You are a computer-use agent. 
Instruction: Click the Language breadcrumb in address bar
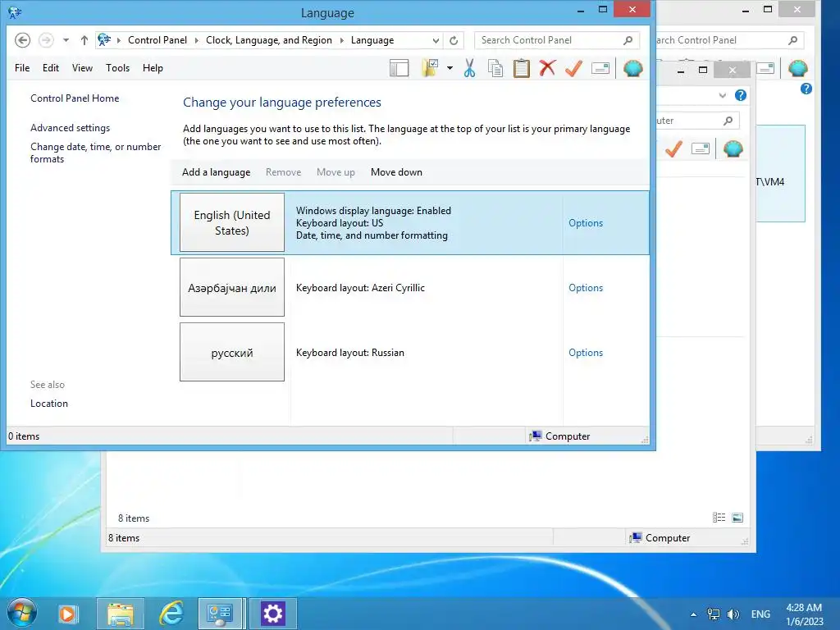click(372, 40)
